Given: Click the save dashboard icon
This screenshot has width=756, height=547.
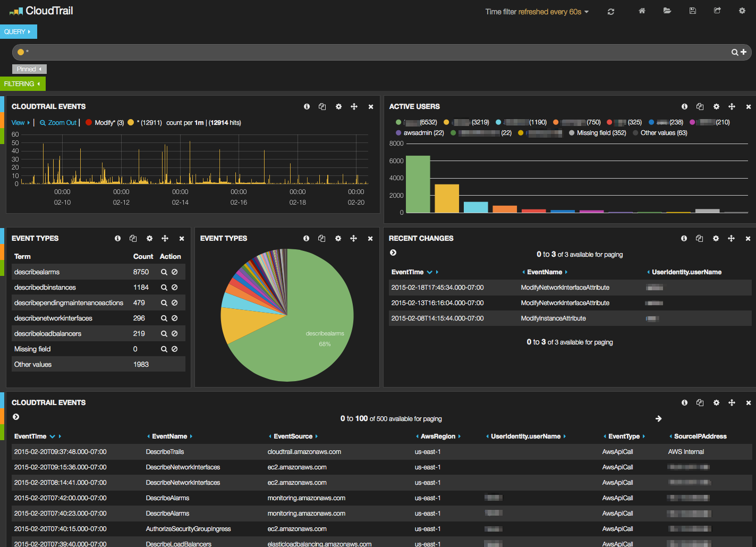Looking at the screenshot, I should coord(693,11).
